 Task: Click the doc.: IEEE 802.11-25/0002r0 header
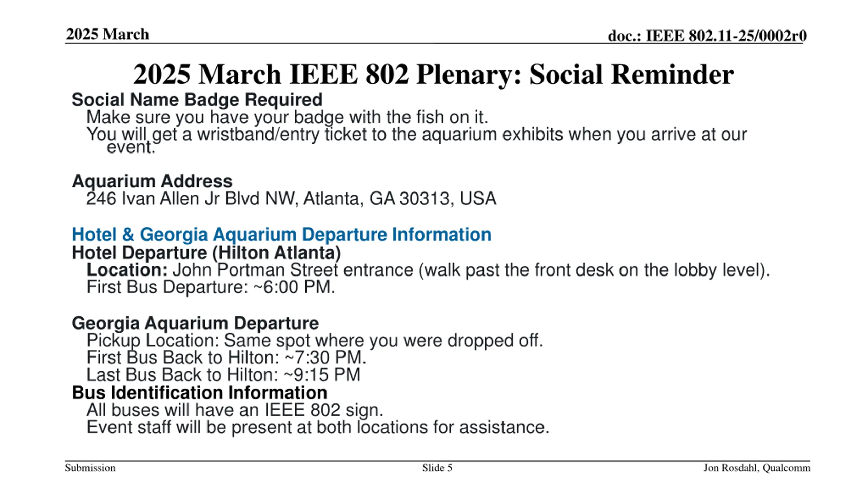pyautogui.click(x=707, y=36)
